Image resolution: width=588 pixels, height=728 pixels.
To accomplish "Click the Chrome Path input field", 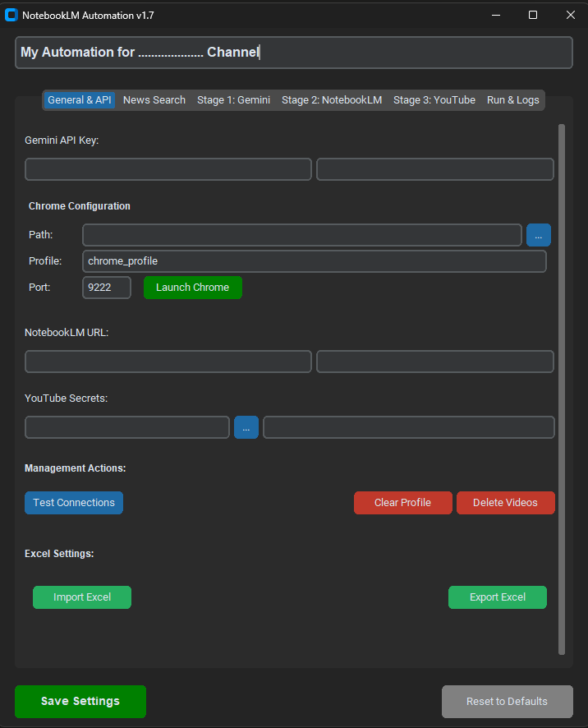I will pyautogui.click(x=302, y=235).
